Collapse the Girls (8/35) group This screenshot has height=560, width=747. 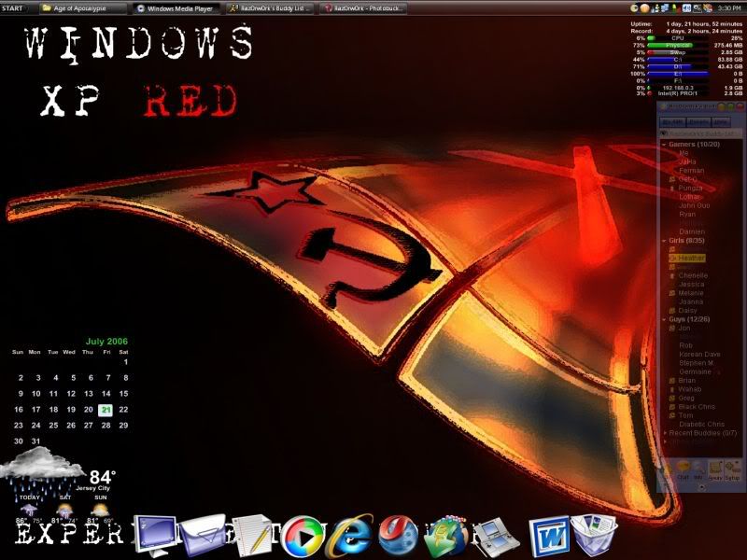[x=664, y=241]
